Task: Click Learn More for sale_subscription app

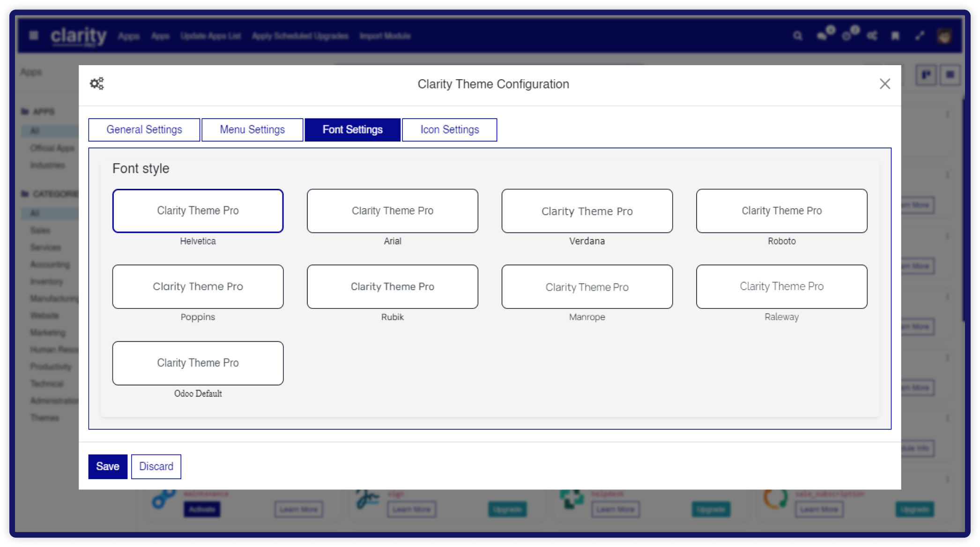Action: coord(819,510)
